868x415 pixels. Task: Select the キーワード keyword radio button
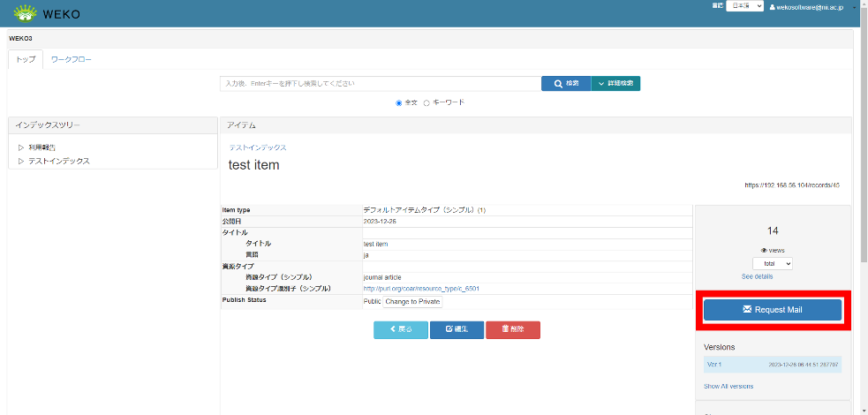(x=427, y=102)
